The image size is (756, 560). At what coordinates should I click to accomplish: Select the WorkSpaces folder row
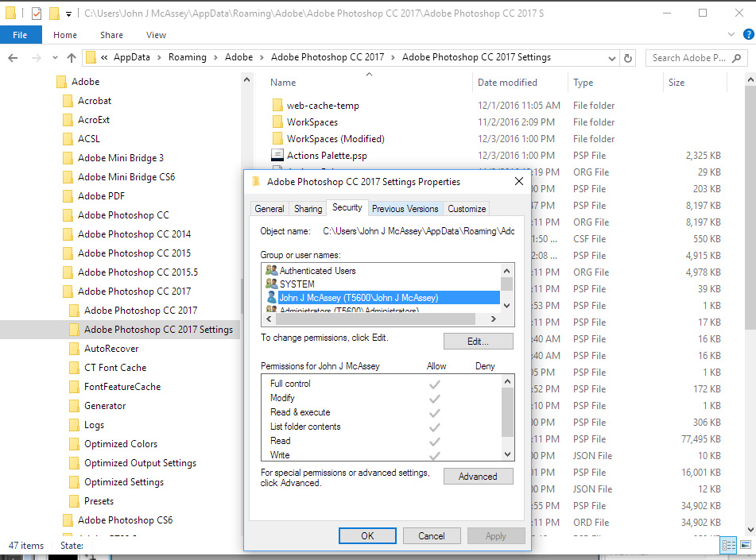click(x=312, y=122)
